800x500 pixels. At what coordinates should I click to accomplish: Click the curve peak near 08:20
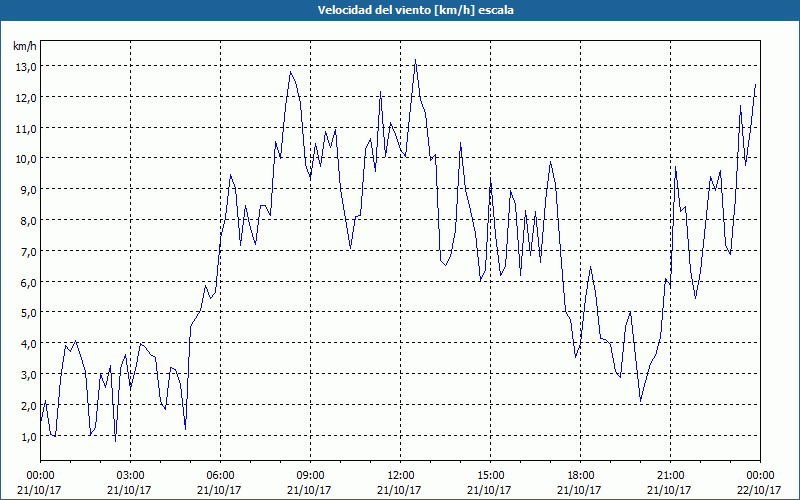[290, 71]
